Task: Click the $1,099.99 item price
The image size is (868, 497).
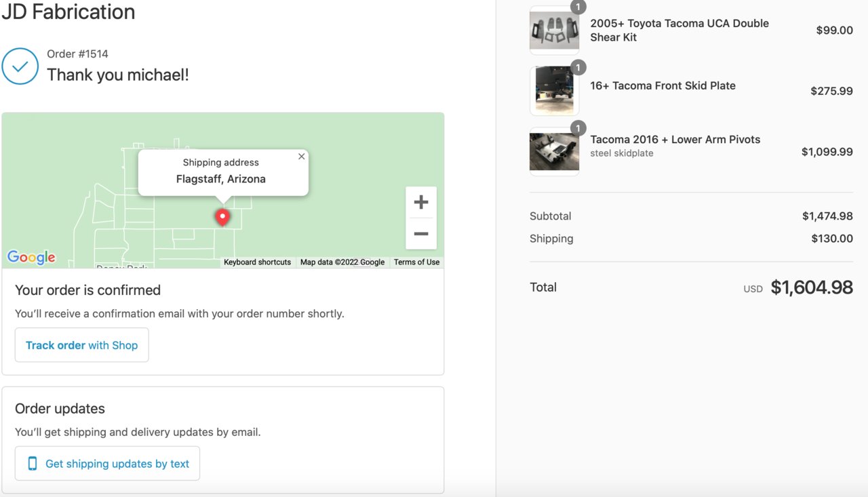Action: [x=827, y=152]
